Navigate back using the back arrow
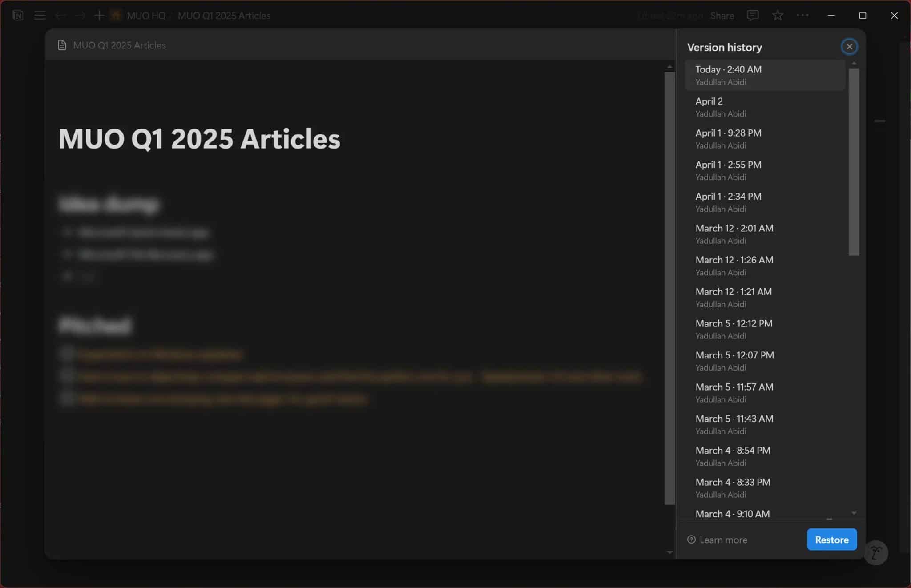 pos(61,15)
